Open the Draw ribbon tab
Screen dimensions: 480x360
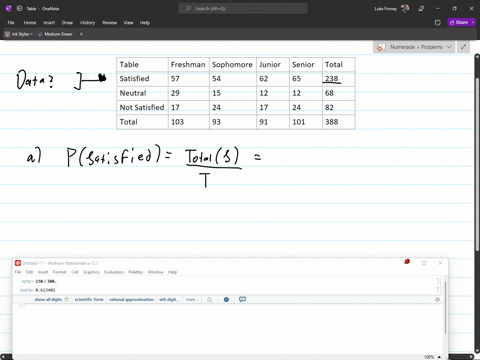click(67, 23)
